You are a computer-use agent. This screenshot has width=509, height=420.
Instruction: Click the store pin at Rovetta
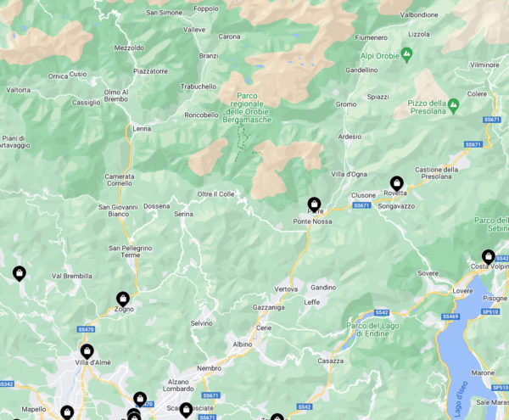click(x=396, y=184)
